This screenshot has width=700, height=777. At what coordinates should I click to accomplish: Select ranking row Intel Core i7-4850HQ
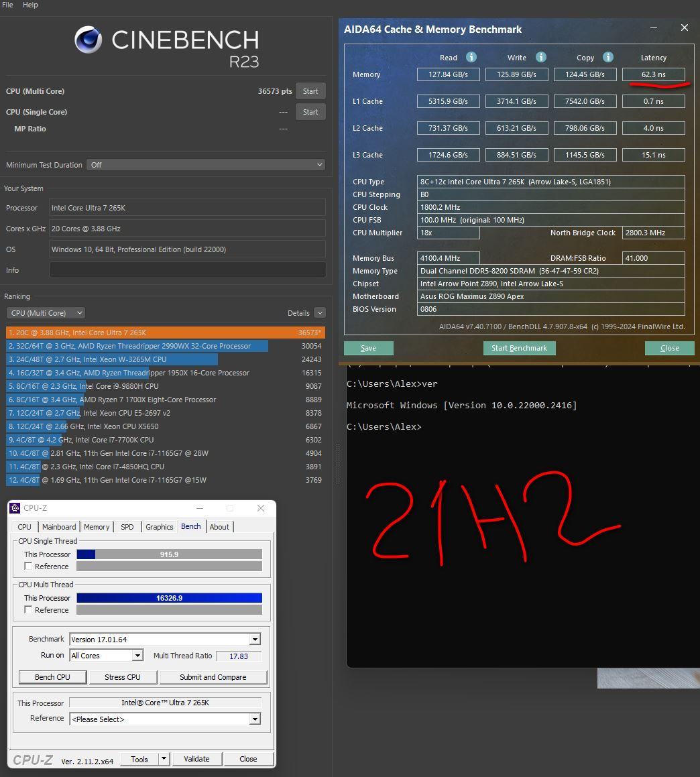pos(165,467)
